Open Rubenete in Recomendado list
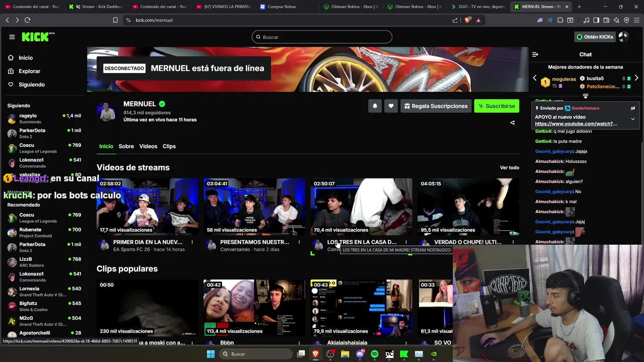644x362 pixels. [x=44, y=232]
